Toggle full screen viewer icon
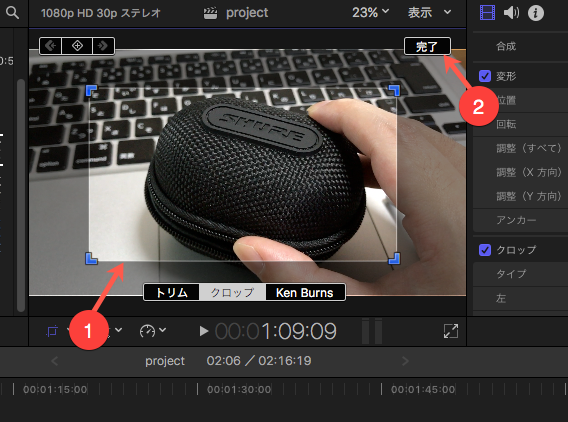 (451, 331)
